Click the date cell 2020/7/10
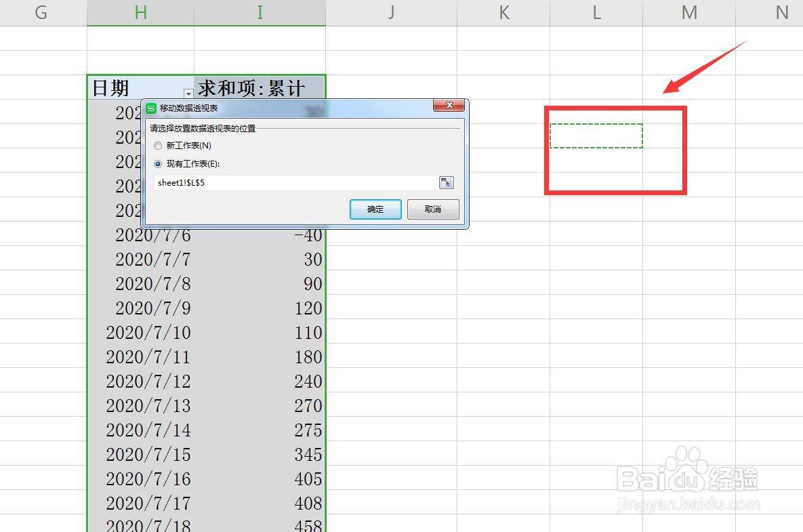Viewport: 803px width, 532px height. point(148,332)
